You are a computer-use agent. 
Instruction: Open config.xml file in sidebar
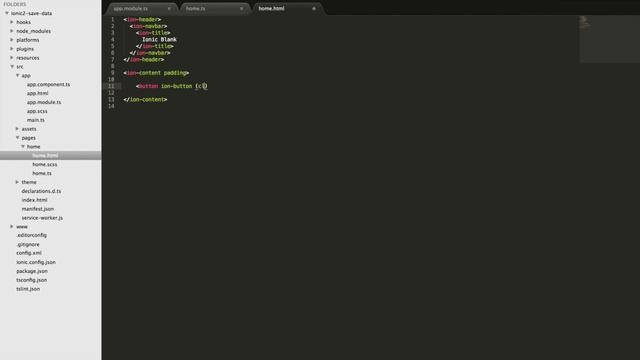click(x=29, y=253)
